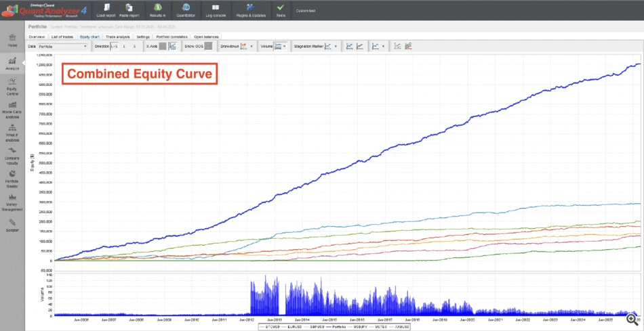Image resolution: width=644 pixels, height=331 pixels.
Task: Select the S direction option
Action: [134, 46]
